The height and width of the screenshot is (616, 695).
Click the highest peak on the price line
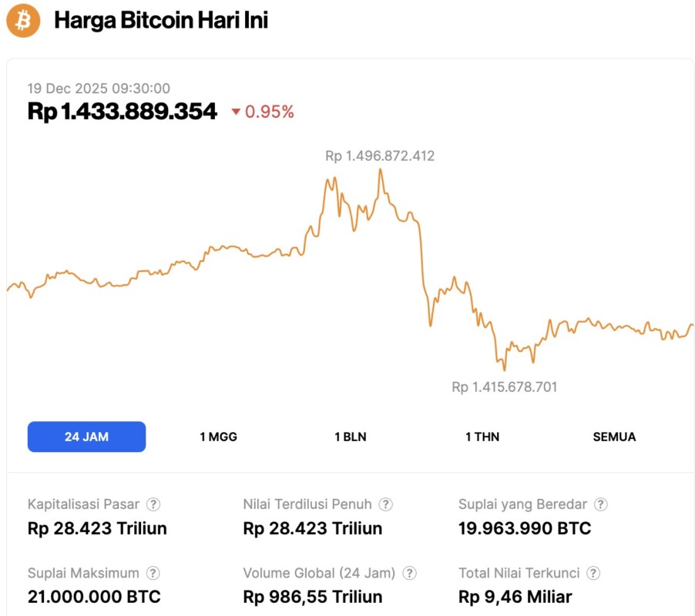tap(381, 169)
